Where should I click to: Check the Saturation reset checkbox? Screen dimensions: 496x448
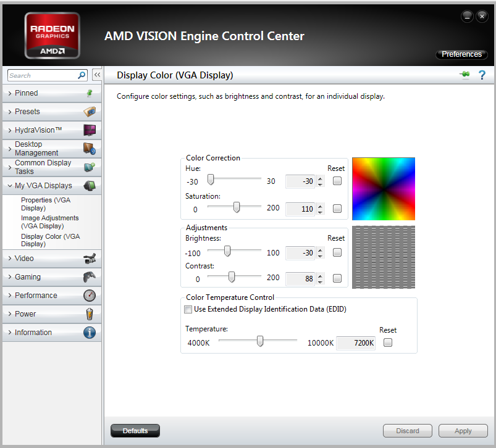[337, 209]
